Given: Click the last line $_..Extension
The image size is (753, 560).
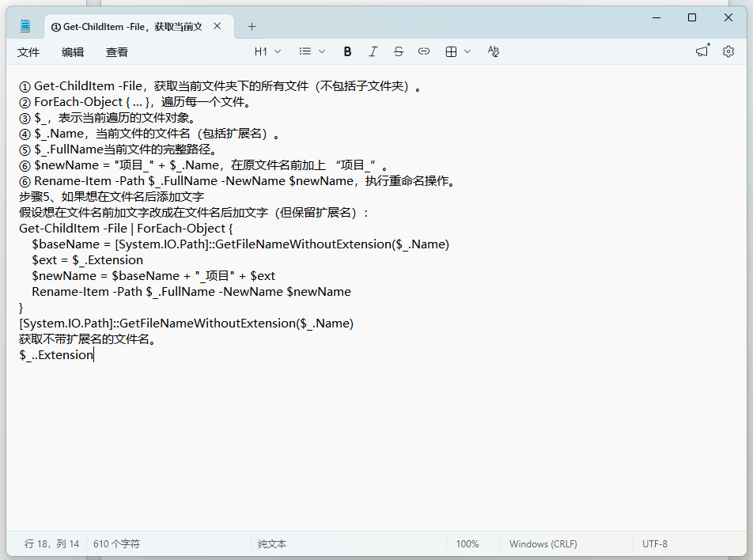Looking at the screenshot, I should click(x=56, y=355).
